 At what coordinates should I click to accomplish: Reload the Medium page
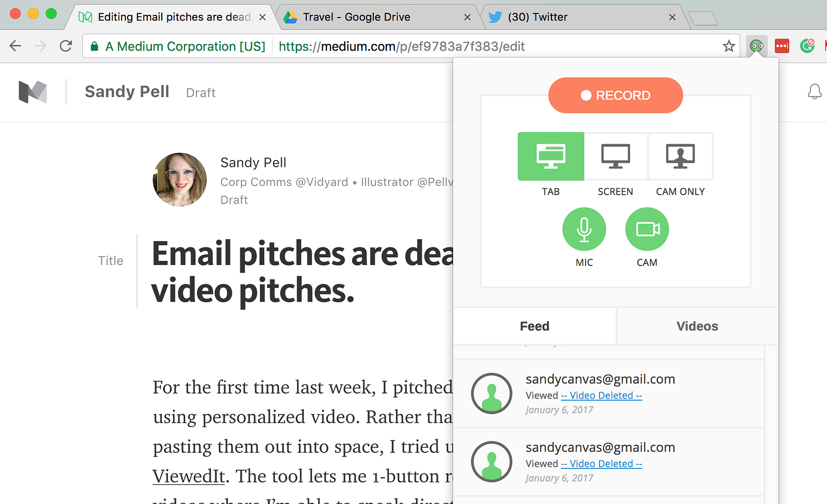click(66, 46)
